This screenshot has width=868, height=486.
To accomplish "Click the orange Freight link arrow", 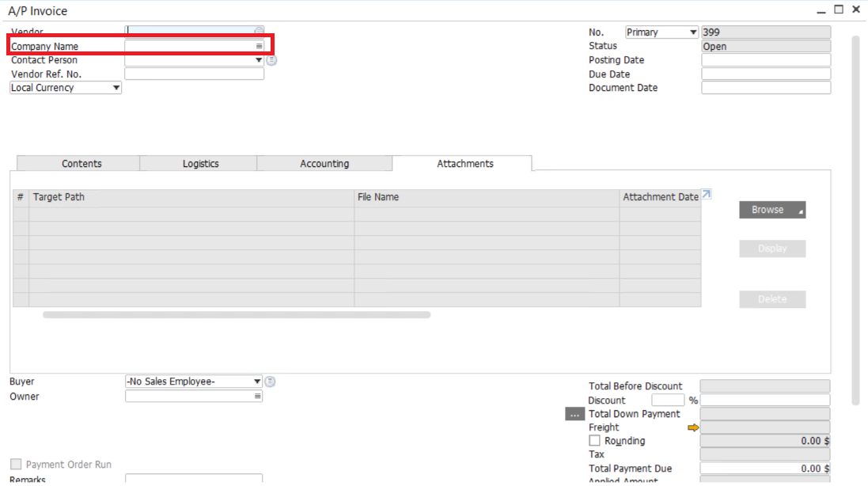I will click(x=693, y=427).
